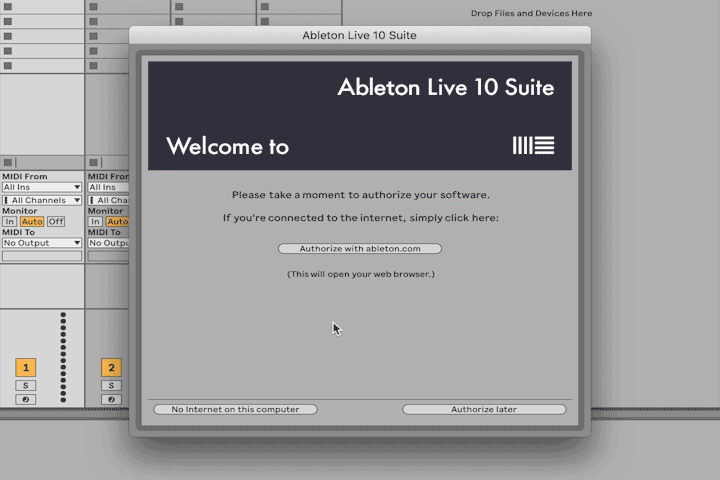Set track 1 Monitor to In
Image resolution: width=720 pixels, height=480 pixels.
point(10,221)
